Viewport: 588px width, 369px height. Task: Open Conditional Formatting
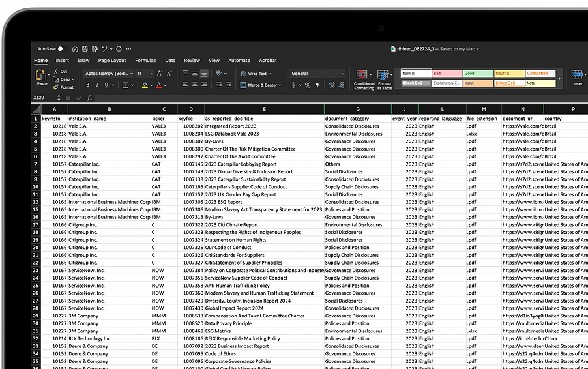tap(364, 80)
